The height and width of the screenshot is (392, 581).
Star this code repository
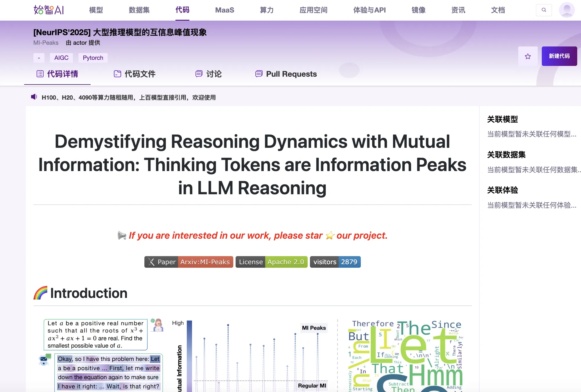(528, 56)
